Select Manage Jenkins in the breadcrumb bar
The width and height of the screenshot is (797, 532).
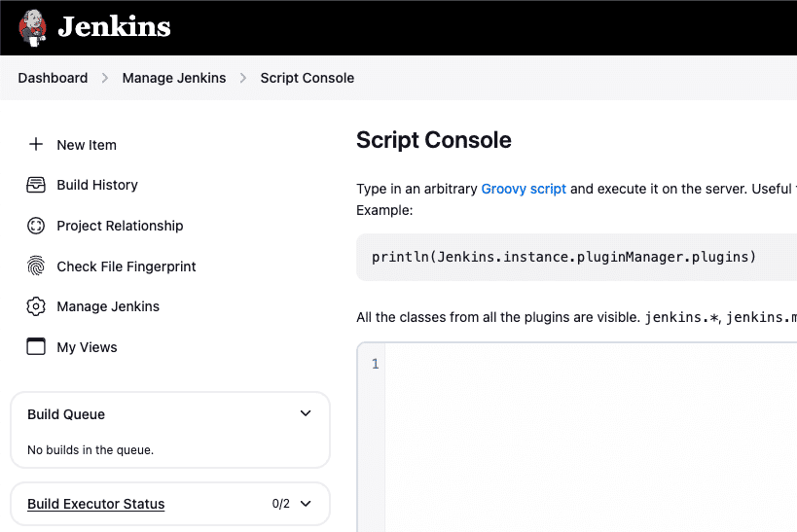click(x=174, y=78)
